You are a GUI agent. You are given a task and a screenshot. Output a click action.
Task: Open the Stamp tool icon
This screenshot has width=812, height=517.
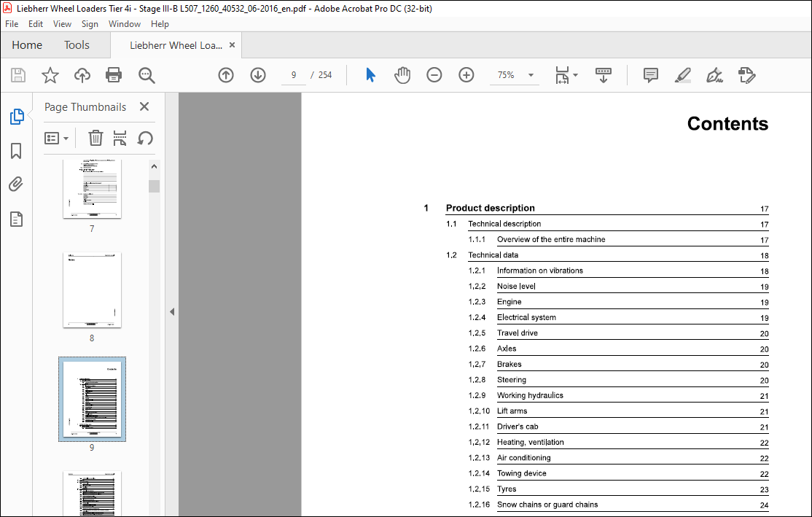coord(746,75)
